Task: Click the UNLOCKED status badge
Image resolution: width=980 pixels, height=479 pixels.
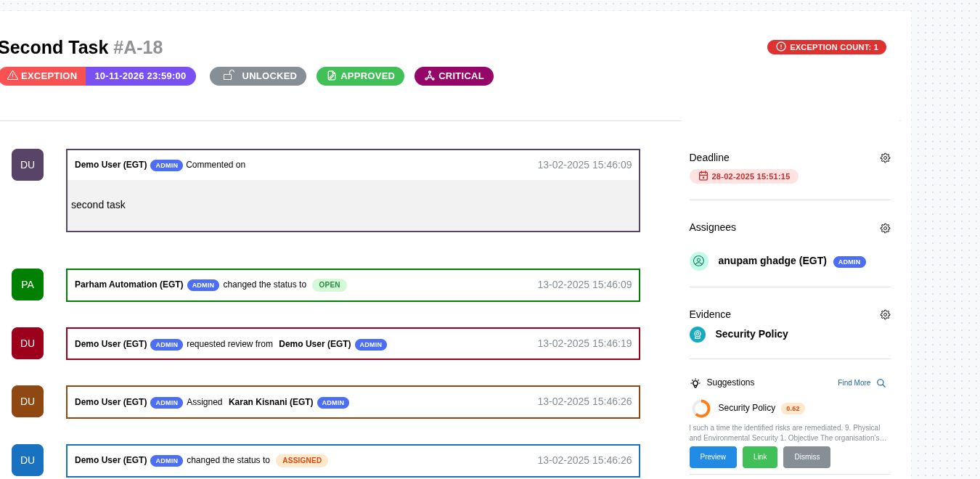Action: (x=258, y=76)
